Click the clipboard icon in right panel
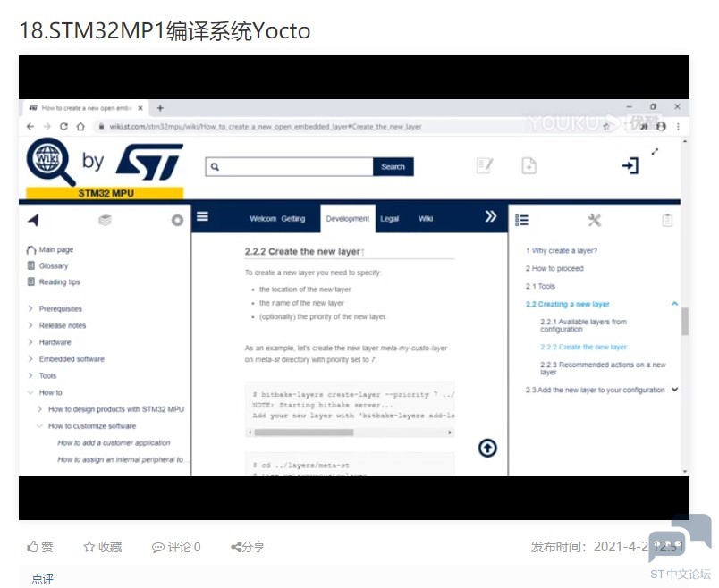The height and width of the screenshot is (588, 719). click(668, 221)
